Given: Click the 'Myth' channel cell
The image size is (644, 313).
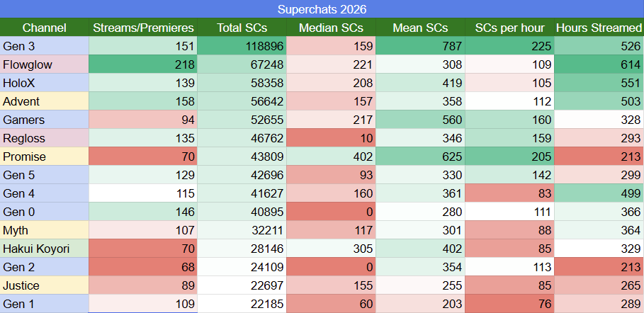Looking at the screenshot, I should [x=45, y=230].
